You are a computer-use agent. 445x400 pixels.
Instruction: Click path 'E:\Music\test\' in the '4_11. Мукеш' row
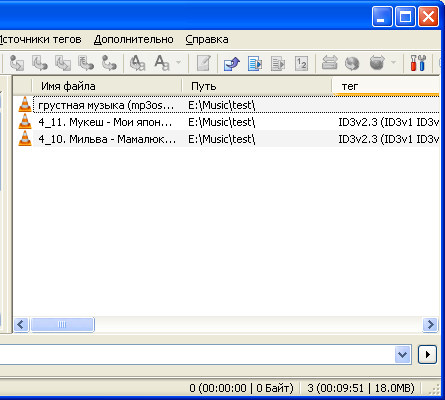click(x=221, y=122)
